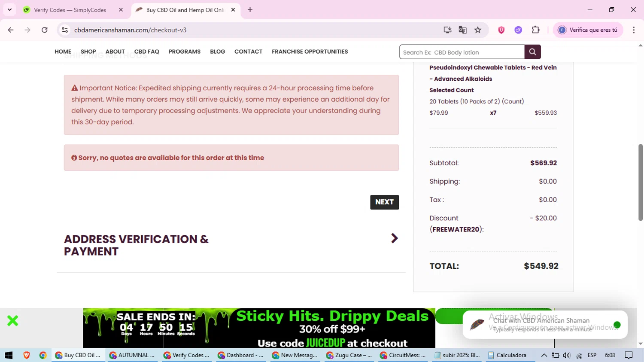
Task: Open the PROGRAMS menu item
Action: click(x=185, y=52)
